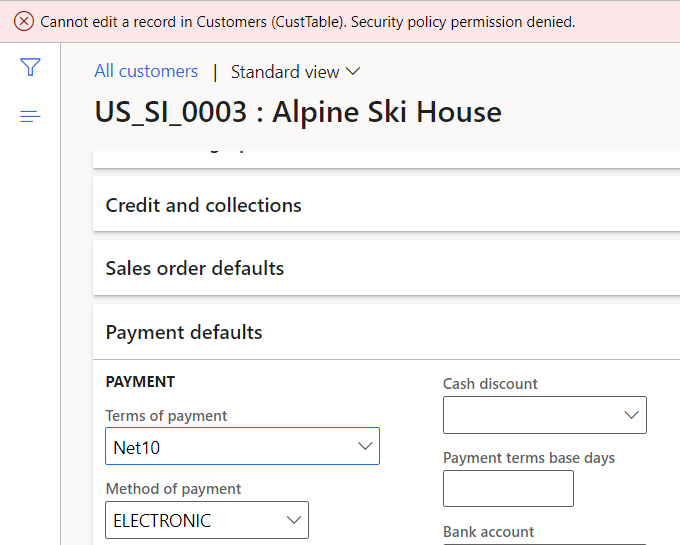This screenshot has width=680, height=545.
Task: Click the filter funnel icon
Action: click(30, 67)
